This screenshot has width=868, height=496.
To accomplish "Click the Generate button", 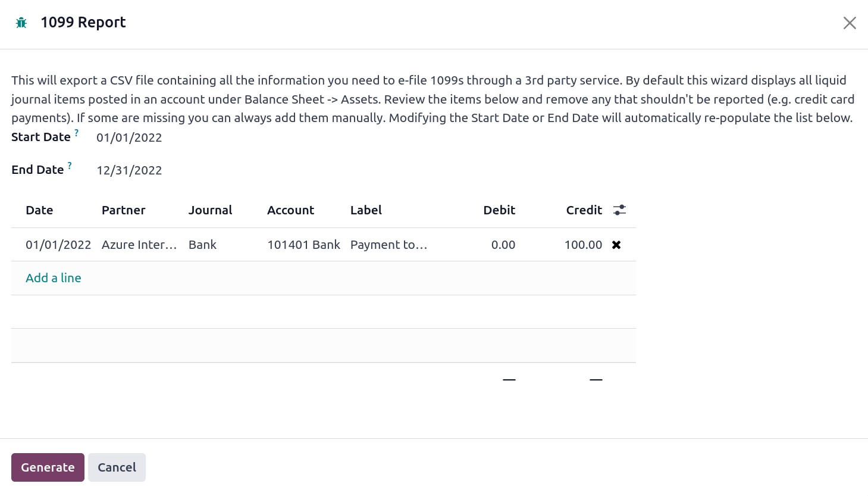I will click(48, 467).
